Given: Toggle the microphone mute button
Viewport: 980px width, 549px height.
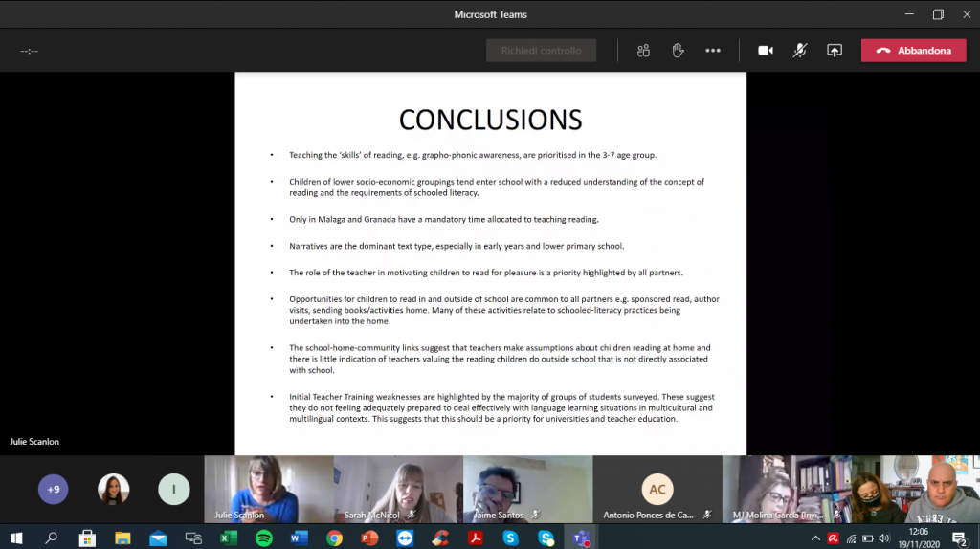Looking at the screenshot, I should pyautogui.click(x=800, y=51).
